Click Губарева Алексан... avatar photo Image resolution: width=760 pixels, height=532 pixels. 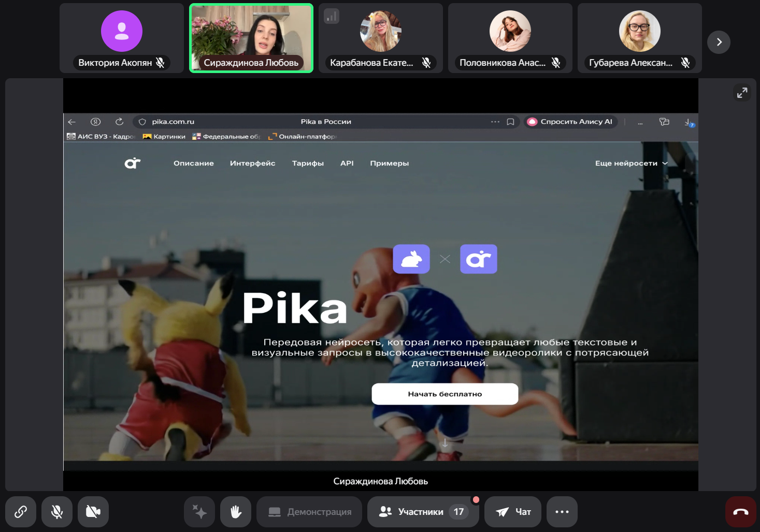click(x=640, y=31)
